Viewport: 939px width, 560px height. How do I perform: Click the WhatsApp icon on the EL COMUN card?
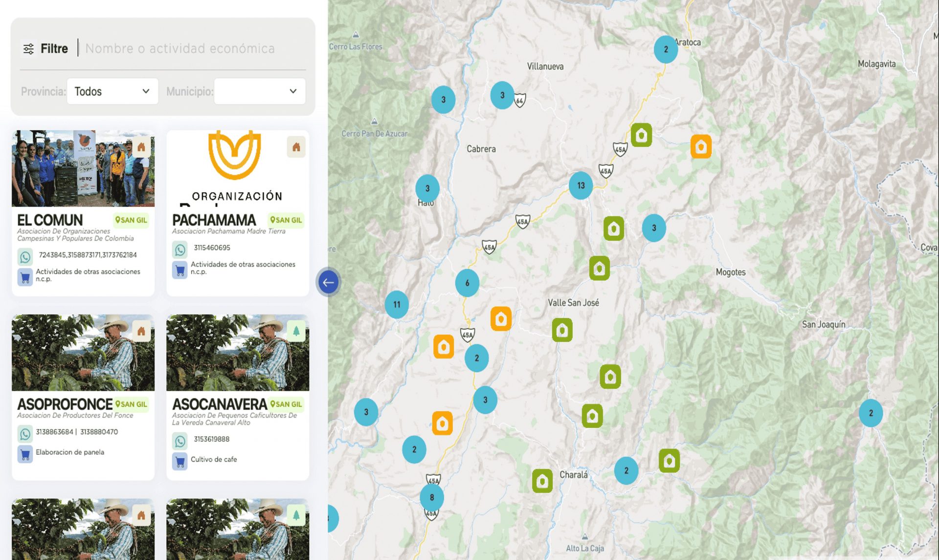[25, 256]
